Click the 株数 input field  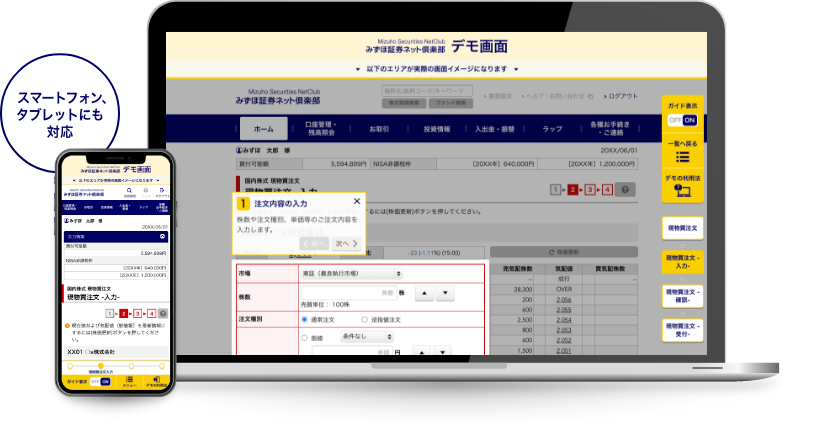coord(349,293)
